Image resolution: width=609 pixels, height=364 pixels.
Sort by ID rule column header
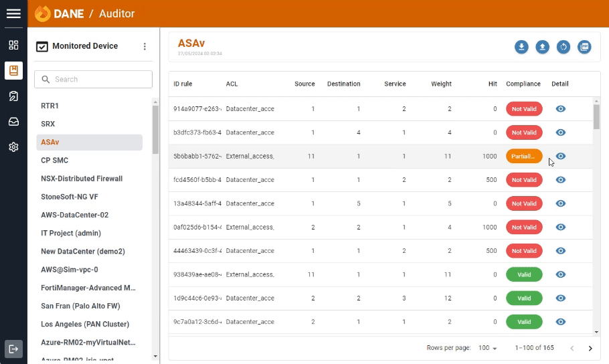pos(183,84)
